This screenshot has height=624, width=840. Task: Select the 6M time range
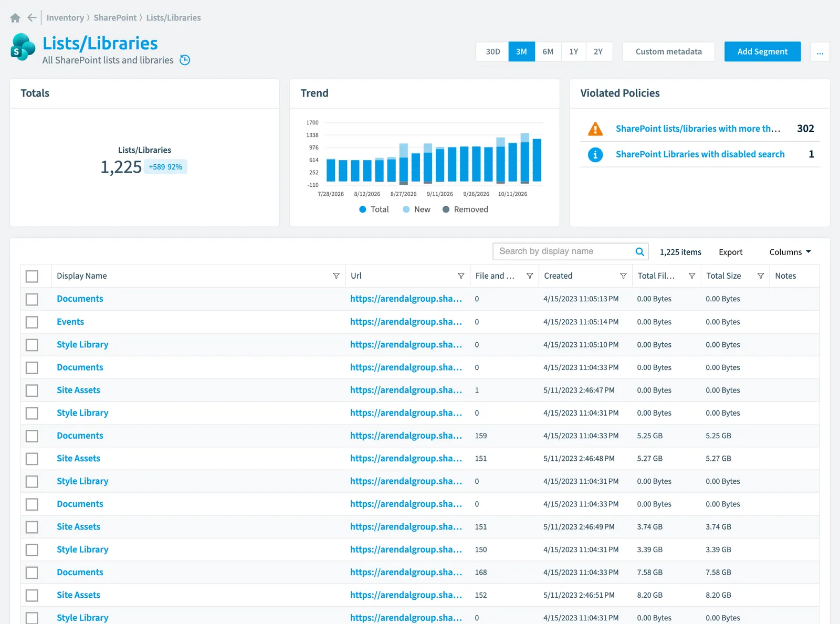pos(548,51)
